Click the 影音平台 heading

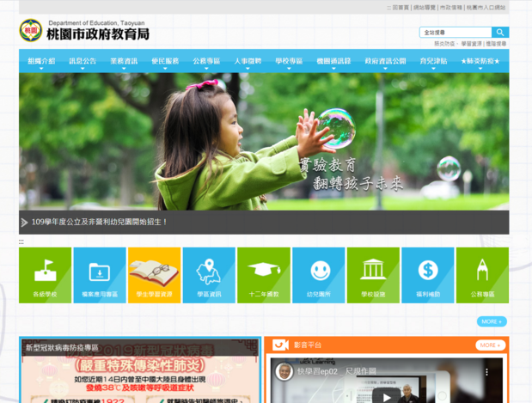click(308, 345)
